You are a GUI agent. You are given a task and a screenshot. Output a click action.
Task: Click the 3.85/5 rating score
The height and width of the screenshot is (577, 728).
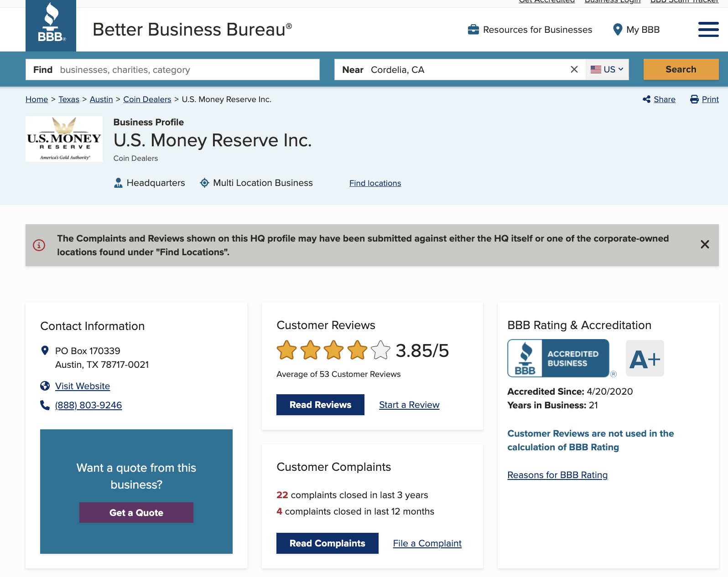[422, 350]
